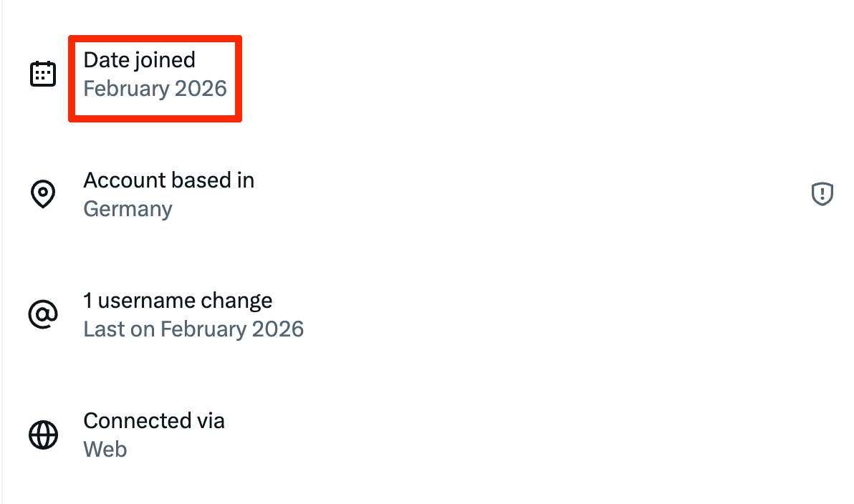
Task: Click the "Web" connection value
Action: tap(105, 450)
